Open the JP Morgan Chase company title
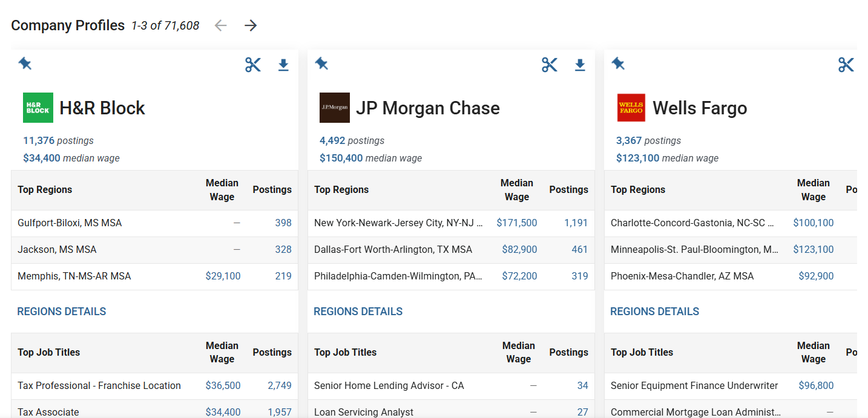This screenshot has height=418, width=868. (428, 108)
